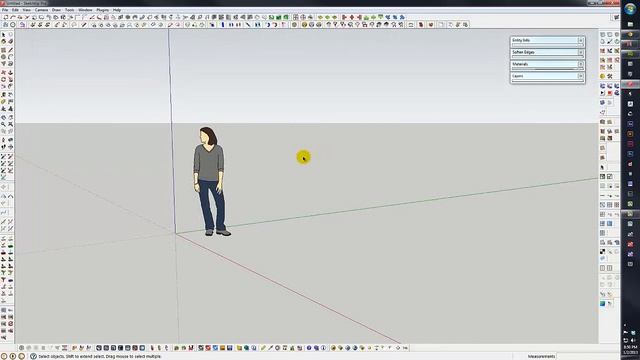
Task: Open the Tools menu
Action: coord(70,10)
